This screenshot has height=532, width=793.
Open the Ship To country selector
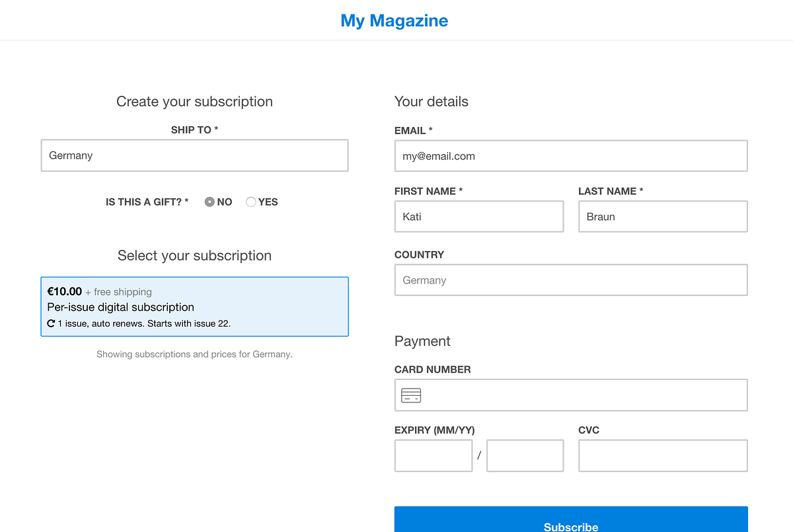pyautogui.click(x=194, y=155)
